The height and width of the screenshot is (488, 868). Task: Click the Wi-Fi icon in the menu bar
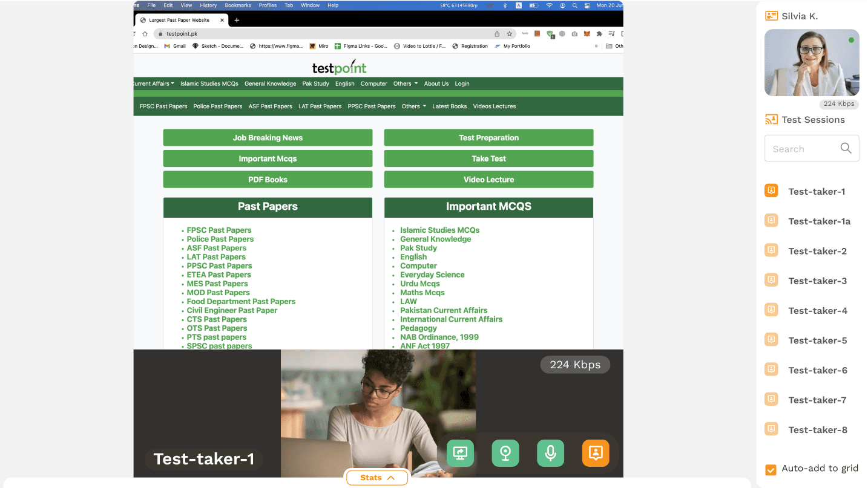(x=550, y=5)
